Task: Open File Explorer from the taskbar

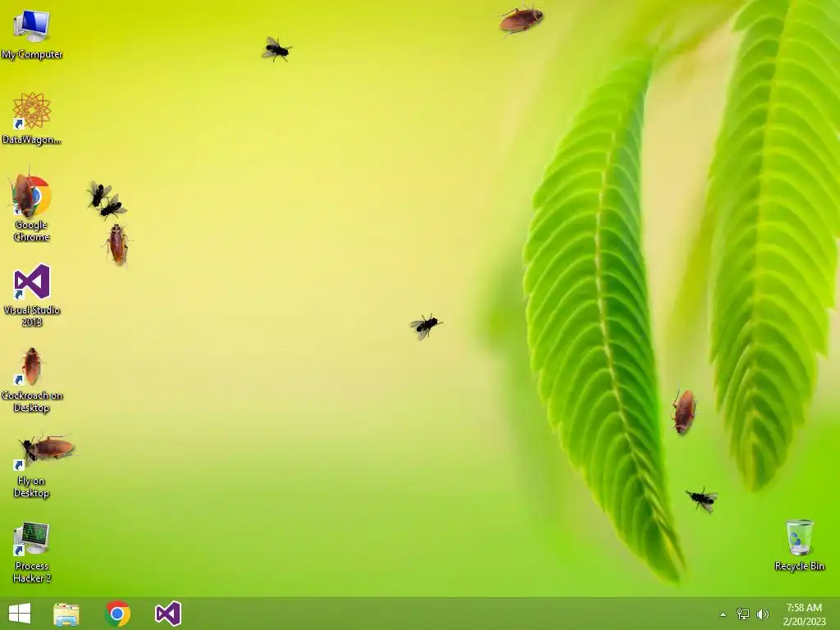Action: click(x=66, y=614)
